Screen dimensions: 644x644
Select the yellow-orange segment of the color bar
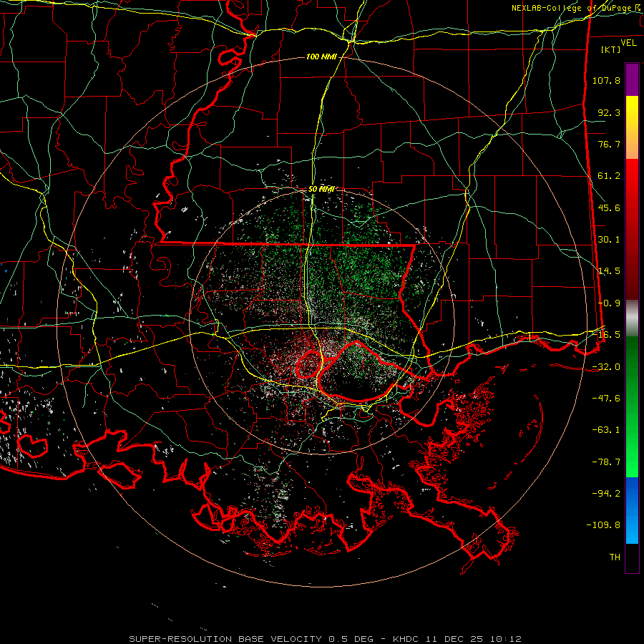(x=632, y=127)
